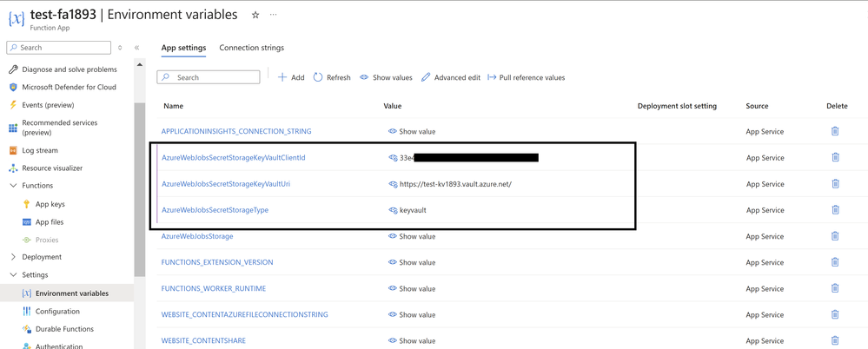Delete AzureWebJobsSecretStorageKeyVaultUri with trash icon
This screenshot has width=868, height=349.
tap(835, 184)
